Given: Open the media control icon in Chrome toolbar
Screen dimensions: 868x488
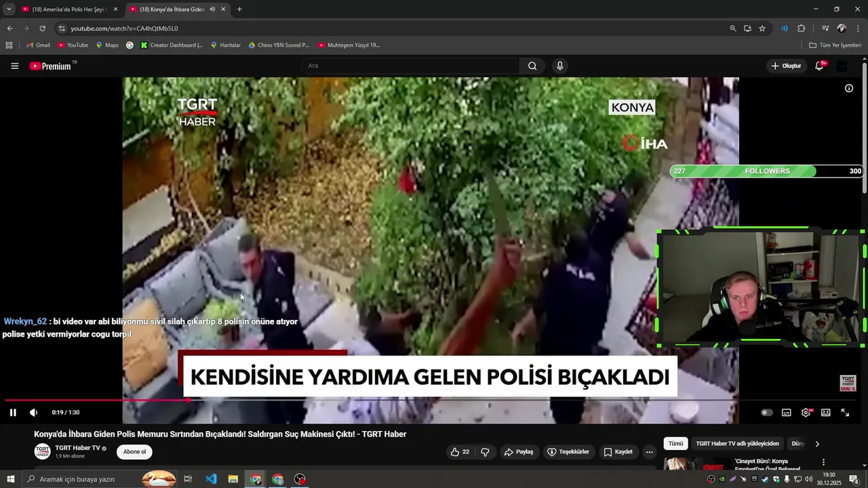Looking at the screenshot, I should (x=825, y=28).
